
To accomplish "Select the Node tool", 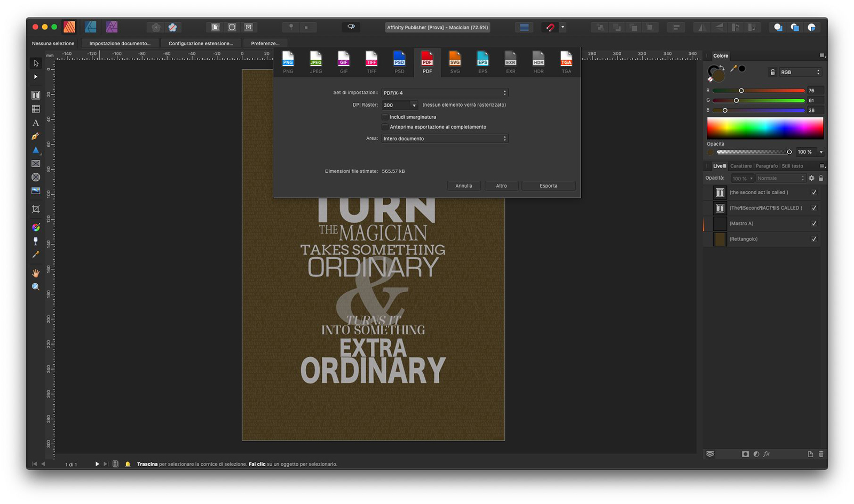I will (x=36, y=77).
